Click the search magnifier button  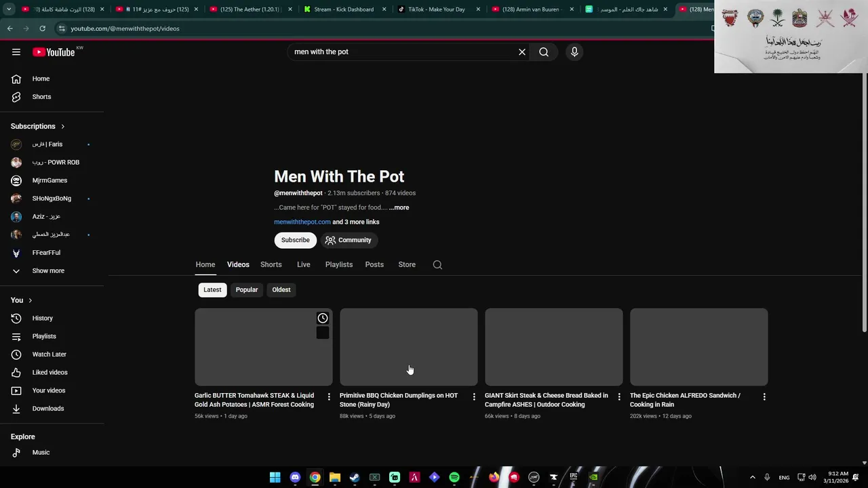pyautogui.click(x=544, y=52)
